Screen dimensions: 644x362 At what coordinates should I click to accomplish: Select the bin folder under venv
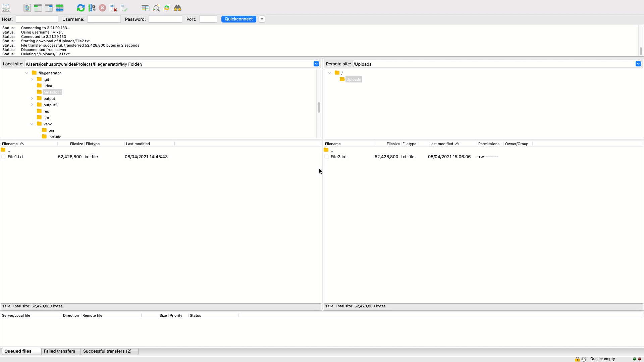pos(51,130)
